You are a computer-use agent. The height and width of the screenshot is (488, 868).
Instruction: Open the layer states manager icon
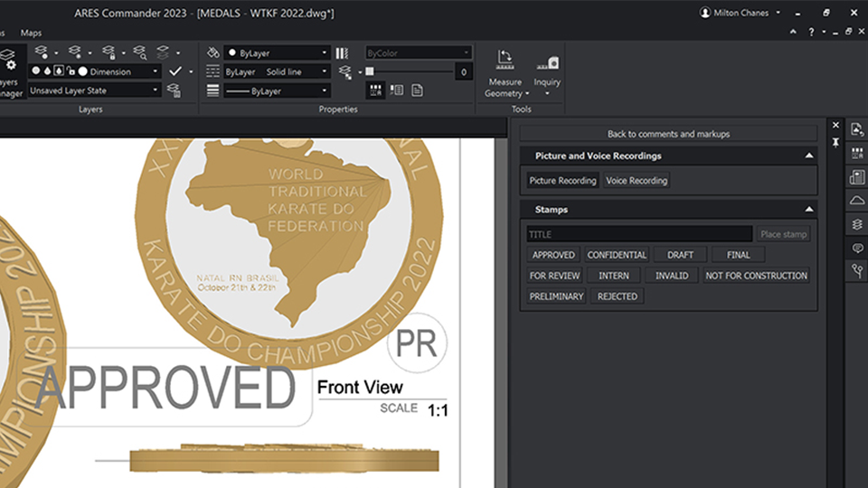174,90
